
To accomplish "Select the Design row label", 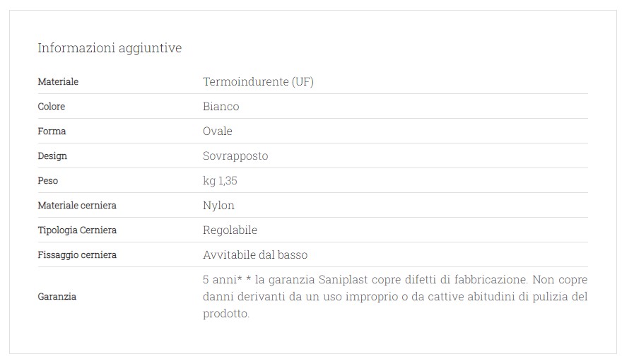I will 52,156.
